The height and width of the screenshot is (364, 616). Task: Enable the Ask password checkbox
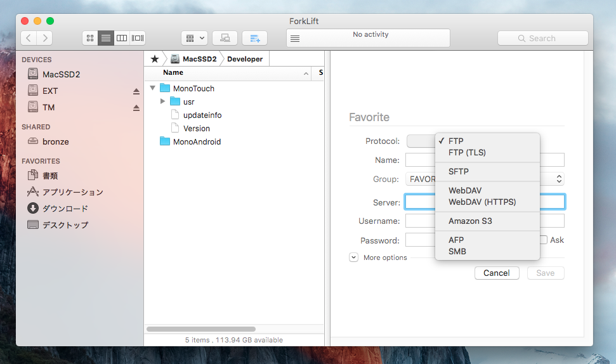(544, 240)
